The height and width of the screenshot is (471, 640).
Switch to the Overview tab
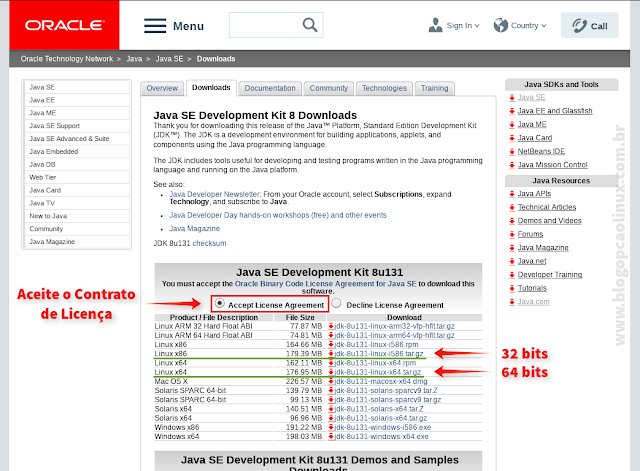(162, 88)
